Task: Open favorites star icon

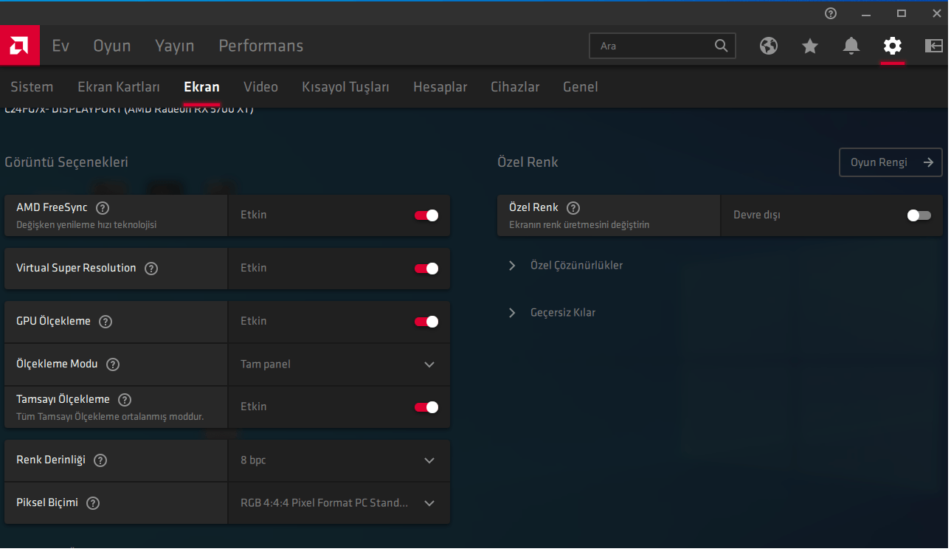Action: click(x=810, y=46)
